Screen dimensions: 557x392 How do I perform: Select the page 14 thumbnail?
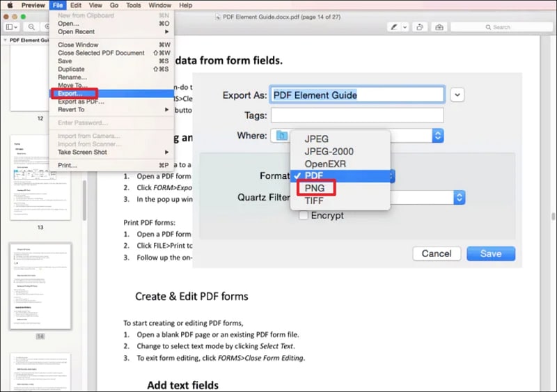40,286
